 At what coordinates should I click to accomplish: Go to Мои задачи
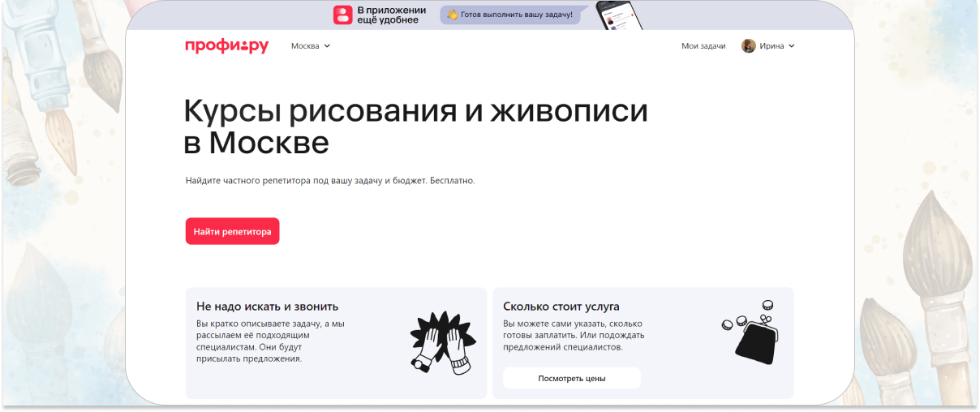(x=703, y=46)
